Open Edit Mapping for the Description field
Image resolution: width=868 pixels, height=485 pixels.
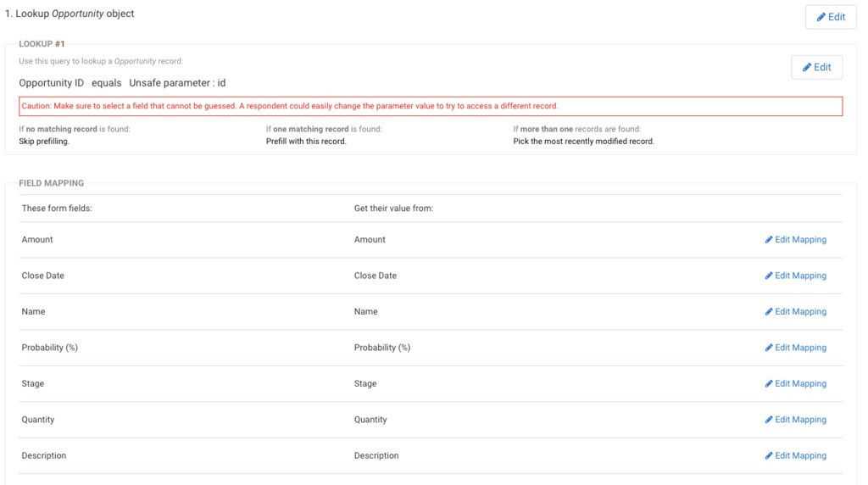click(796, 456)
